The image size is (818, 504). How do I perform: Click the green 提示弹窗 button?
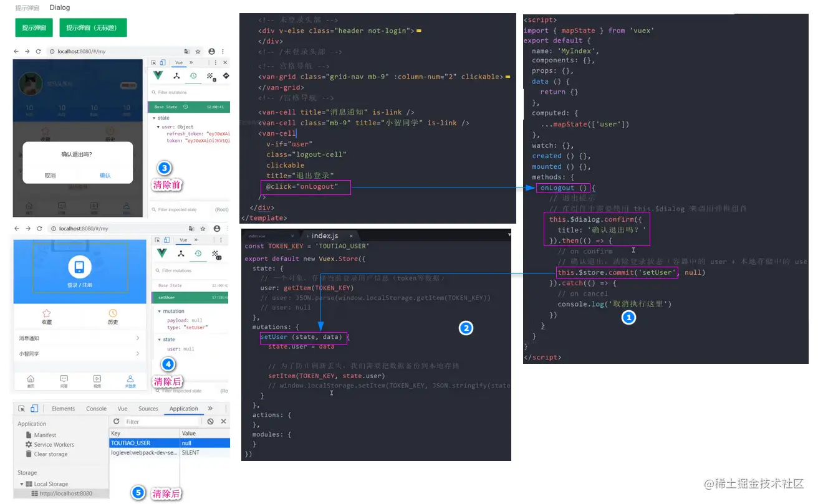click(34, 27)
